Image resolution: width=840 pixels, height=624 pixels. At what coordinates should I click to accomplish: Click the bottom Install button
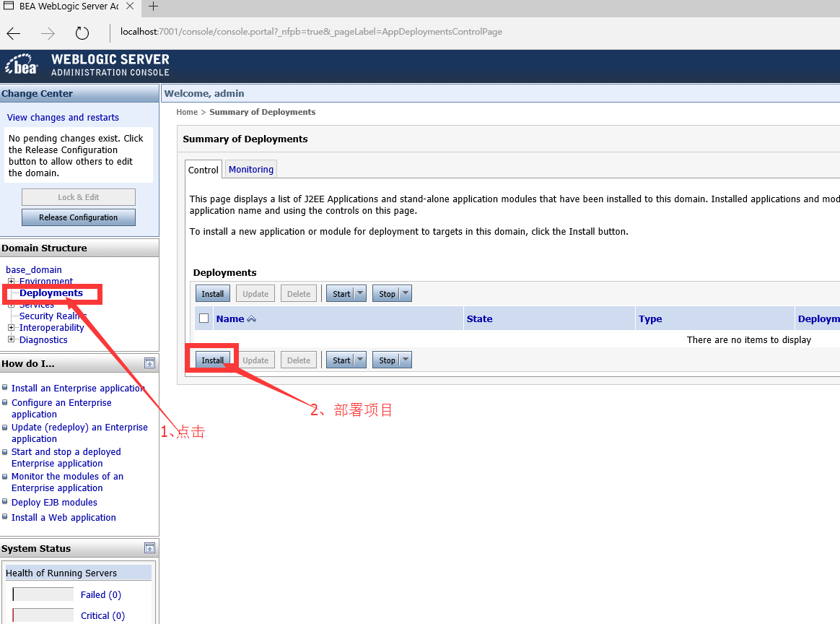213,360
